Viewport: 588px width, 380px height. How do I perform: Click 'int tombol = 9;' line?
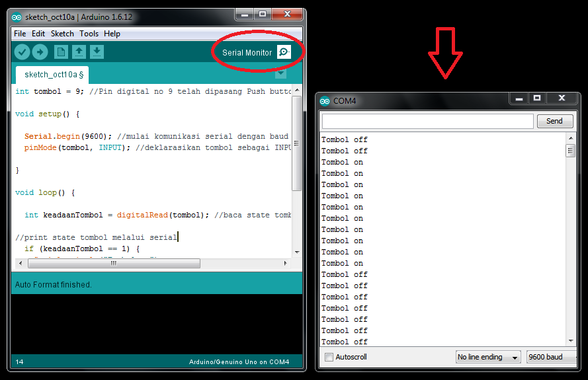tap(50, 91)
